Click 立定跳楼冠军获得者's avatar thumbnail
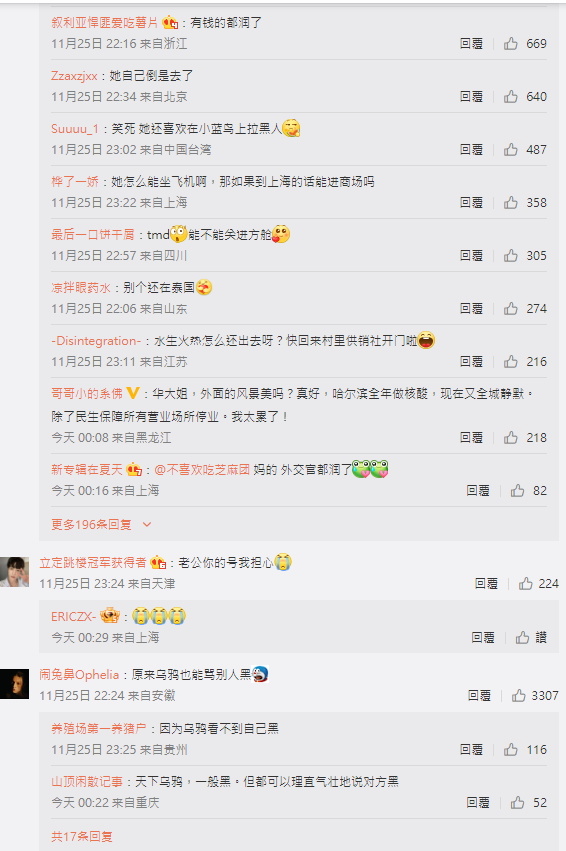 (15, 571)
